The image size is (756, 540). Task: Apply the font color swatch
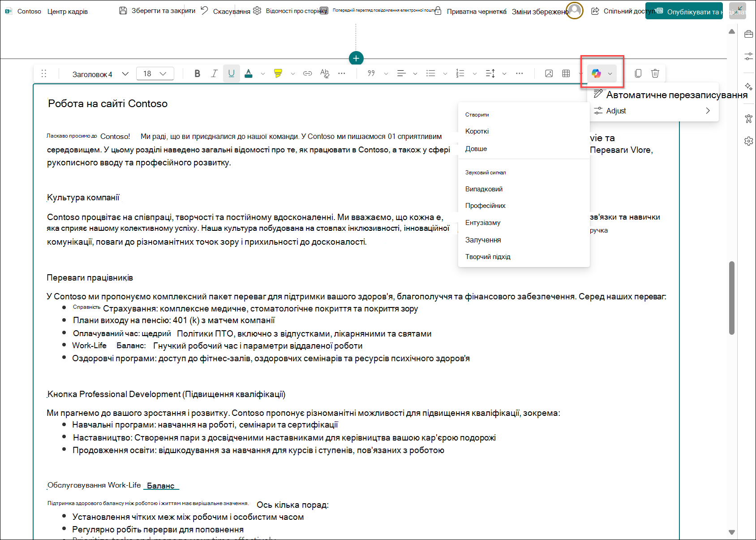[249, 73]
